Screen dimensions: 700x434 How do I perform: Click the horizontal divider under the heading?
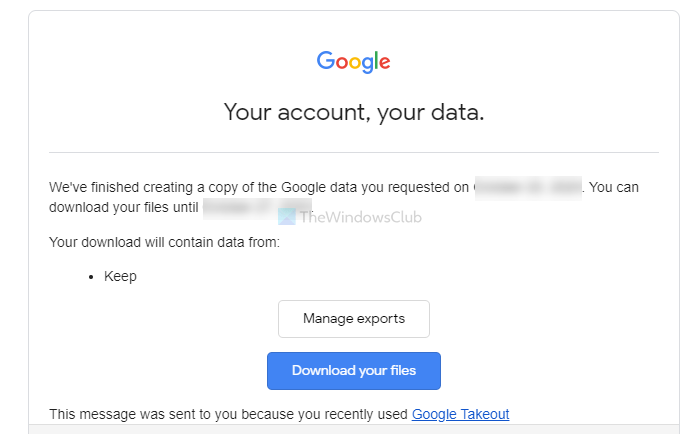[353, 153]
